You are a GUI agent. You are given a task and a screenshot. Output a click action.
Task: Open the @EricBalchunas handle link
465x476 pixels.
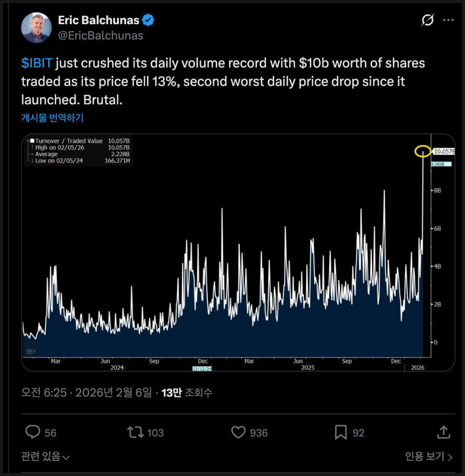click(x=101, y=35)
